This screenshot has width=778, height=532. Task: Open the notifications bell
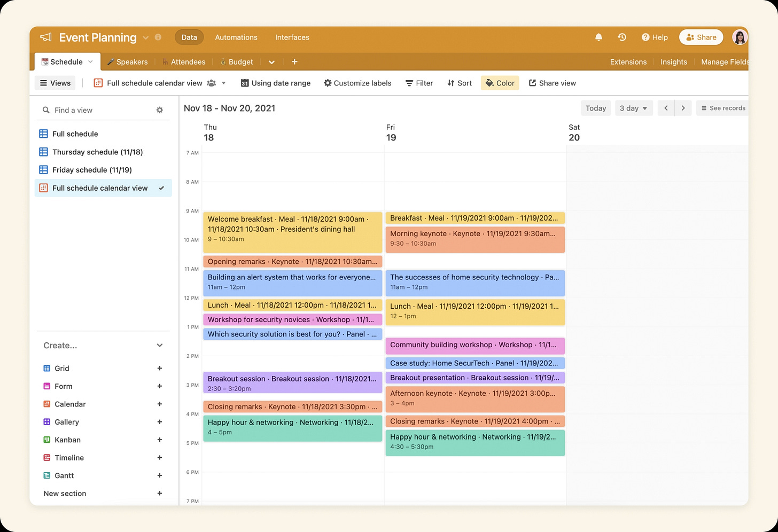click(598, 37)
